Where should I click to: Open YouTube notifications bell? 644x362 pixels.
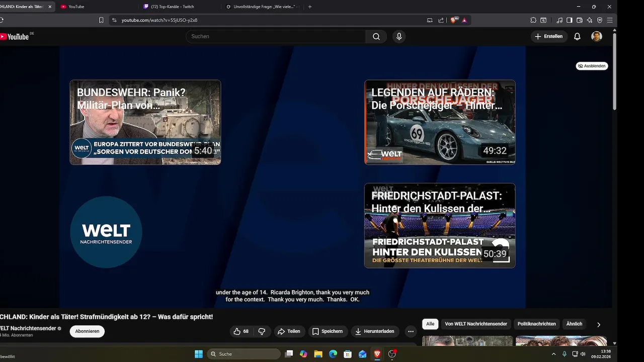(x=577, y=36)
